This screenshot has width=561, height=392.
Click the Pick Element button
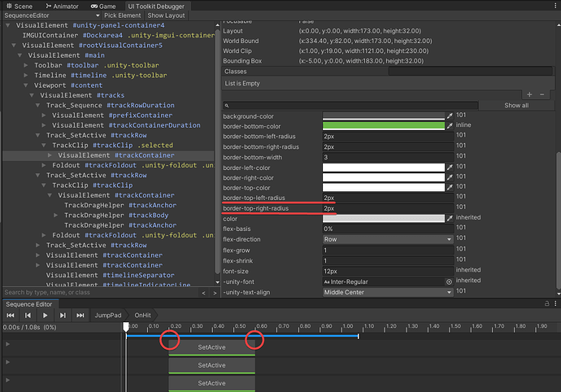[x=122, y=15]
